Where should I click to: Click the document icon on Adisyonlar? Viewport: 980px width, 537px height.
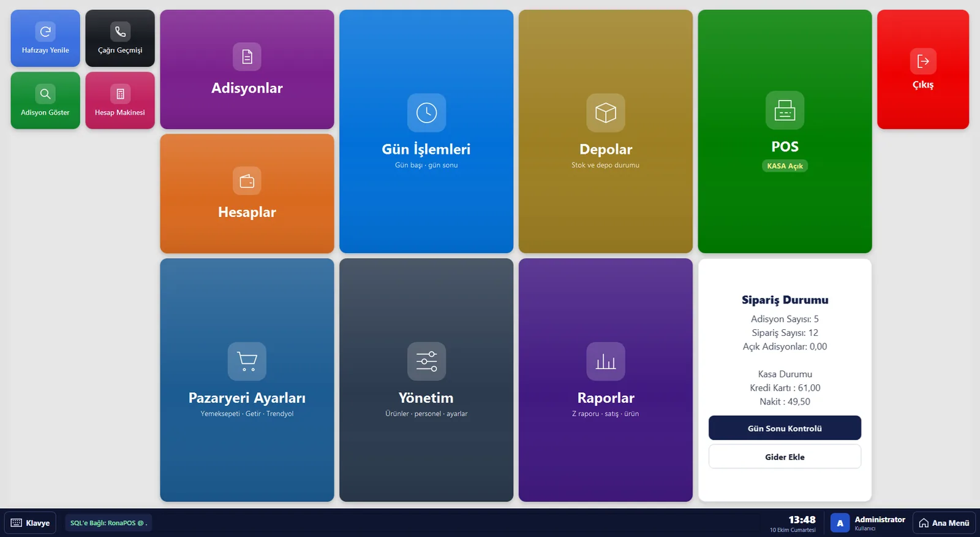pos(247,56)
